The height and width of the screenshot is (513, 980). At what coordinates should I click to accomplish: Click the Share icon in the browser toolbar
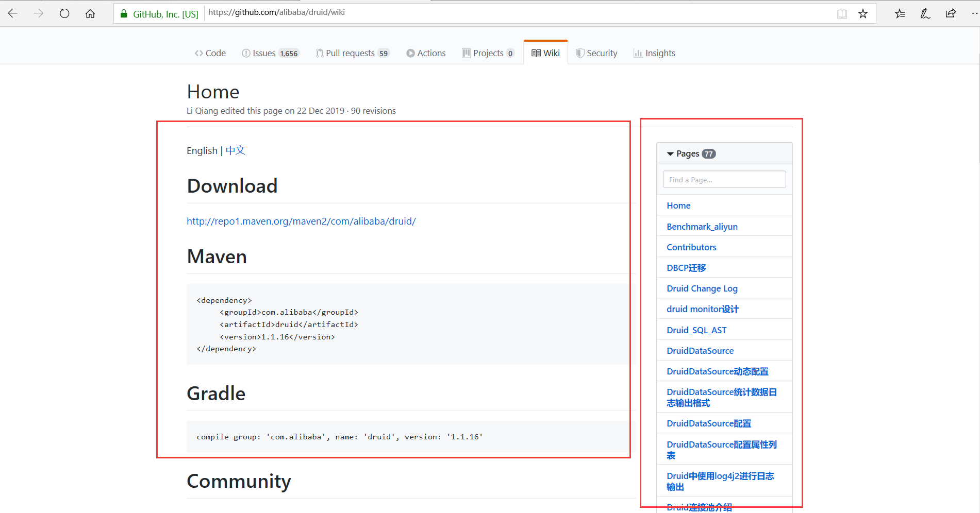click(950, 13)
